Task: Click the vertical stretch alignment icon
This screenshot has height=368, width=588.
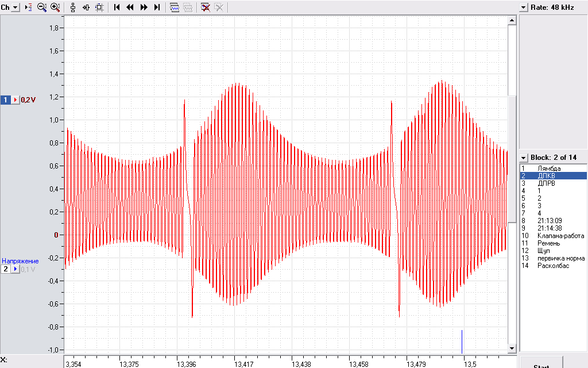Action: [x=73, y=7]
